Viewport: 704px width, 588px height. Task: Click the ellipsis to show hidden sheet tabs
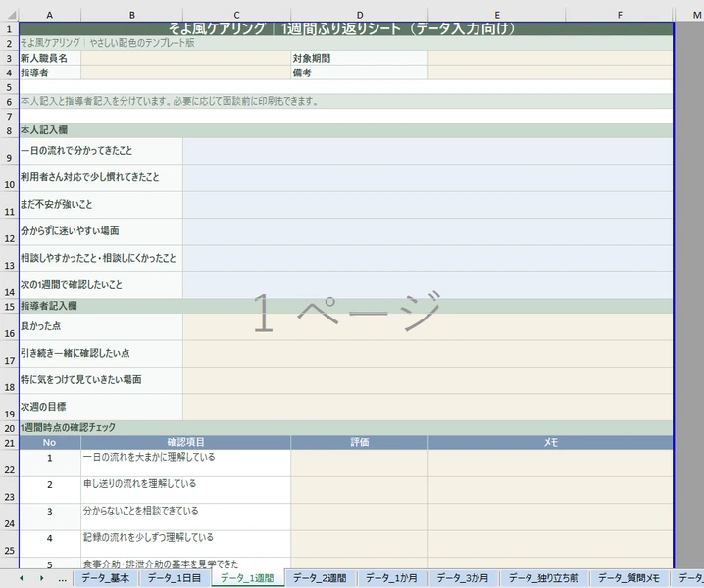[63, 579]
